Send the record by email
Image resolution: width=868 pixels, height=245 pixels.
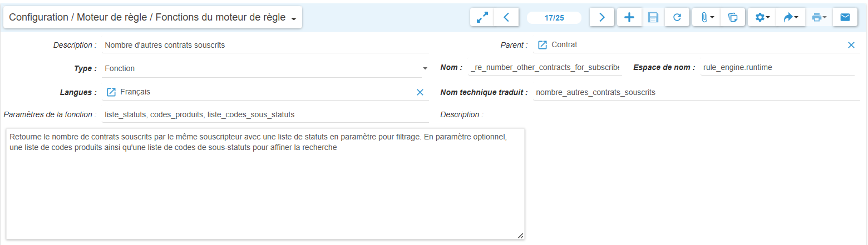(845, 17)
